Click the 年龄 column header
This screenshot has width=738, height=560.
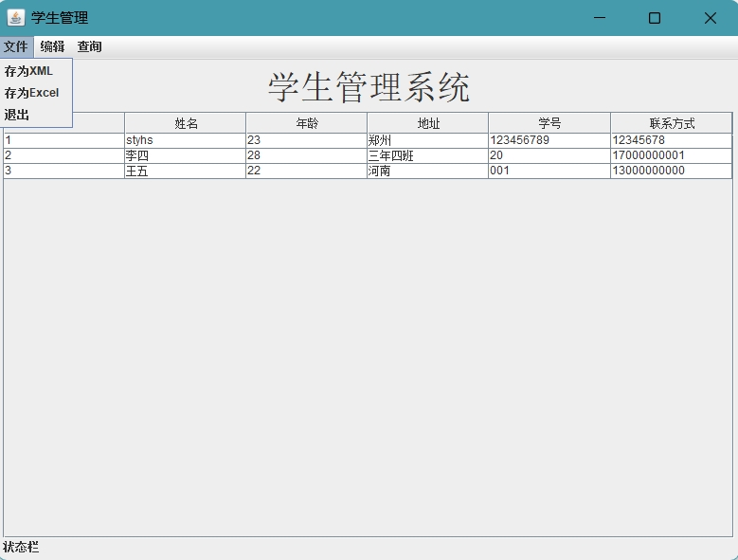(306, 123)
